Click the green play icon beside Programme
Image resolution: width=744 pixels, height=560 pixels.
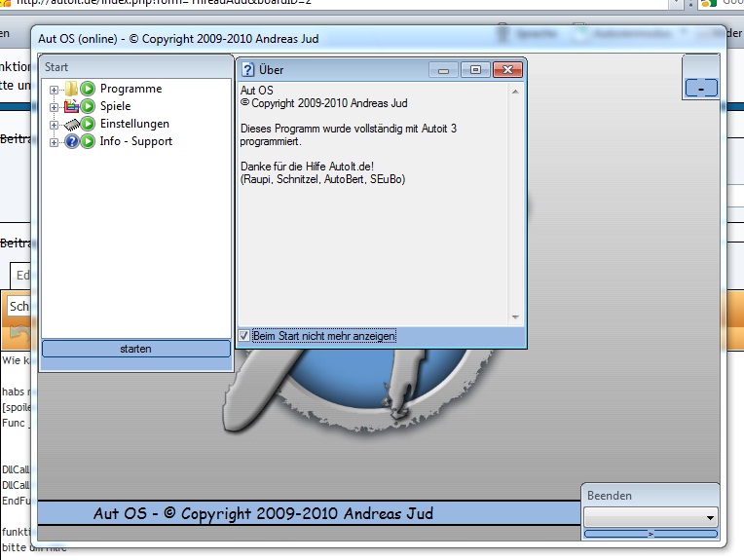pyautogui.click(x=88, y=89)
